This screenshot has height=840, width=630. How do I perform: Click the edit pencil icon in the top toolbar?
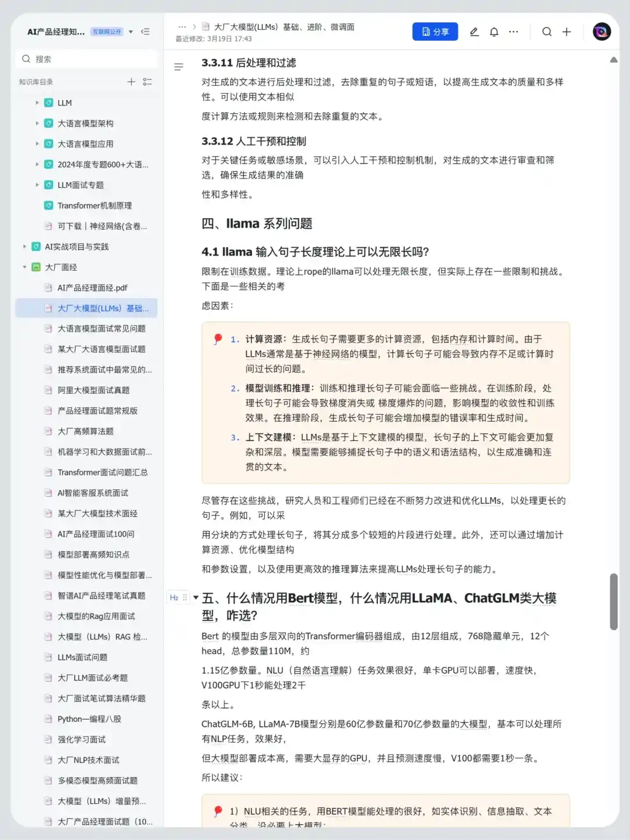coord(474,32)
